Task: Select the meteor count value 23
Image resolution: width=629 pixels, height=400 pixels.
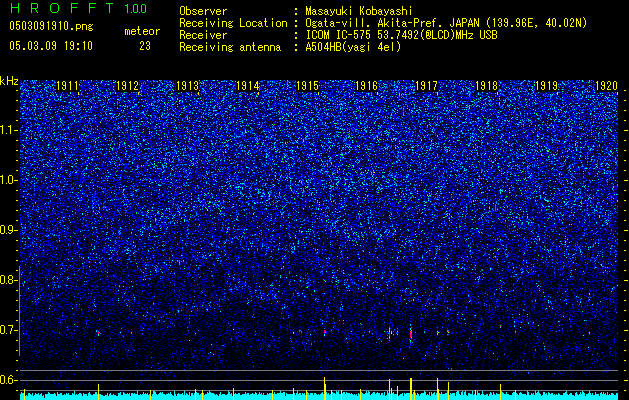Action: click(145, 46)
